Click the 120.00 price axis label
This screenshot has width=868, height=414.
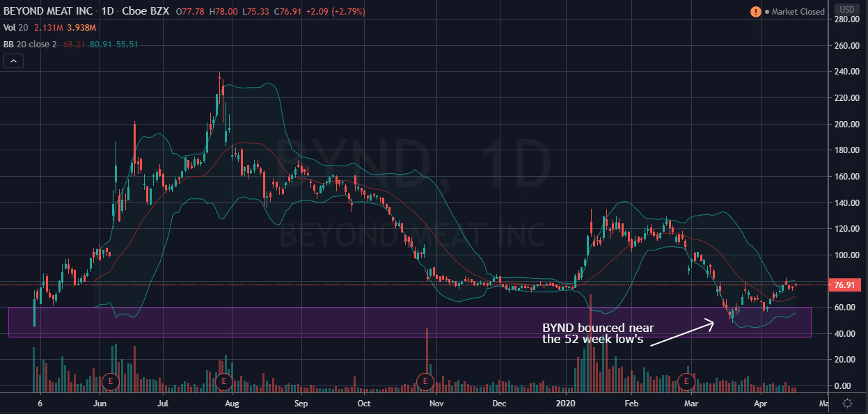[848, 229]
